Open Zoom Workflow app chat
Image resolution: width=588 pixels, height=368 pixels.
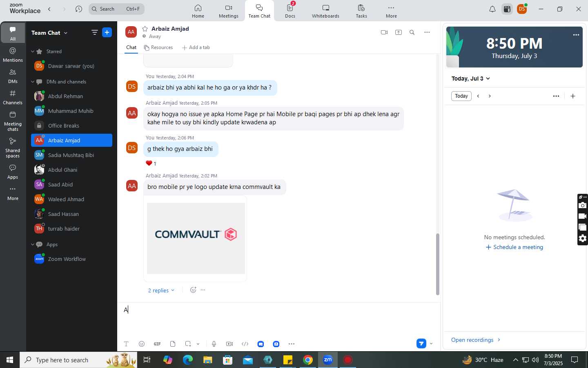71,259
